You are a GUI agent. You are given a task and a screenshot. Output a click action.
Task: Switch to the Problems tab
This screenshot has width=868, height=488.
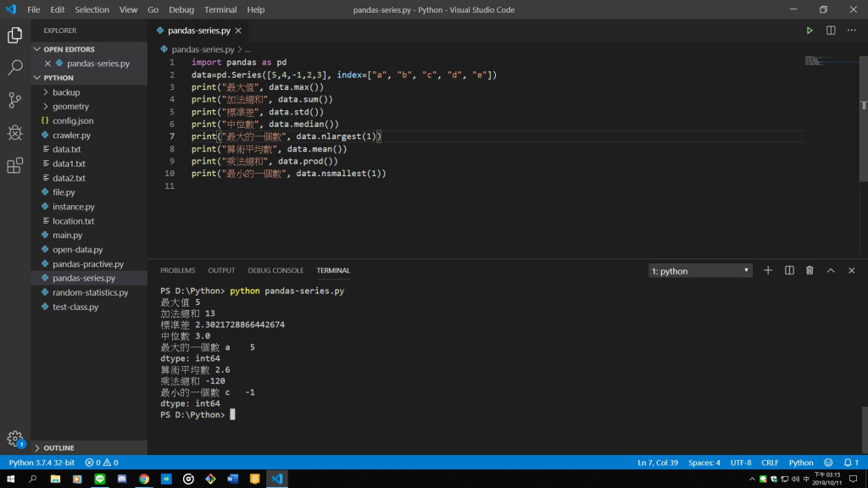(x=178, y=270)
